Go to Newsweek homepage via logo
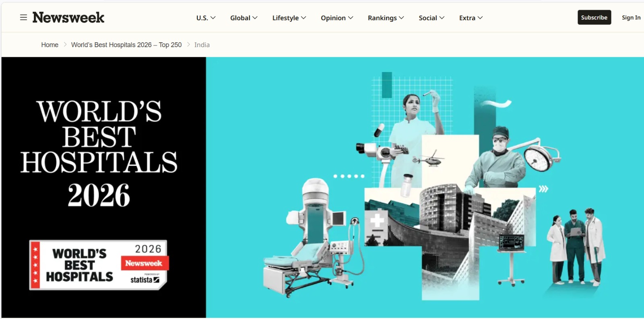Screen dimensions: 644x319 pyautogui.click(x=68, y=17)
